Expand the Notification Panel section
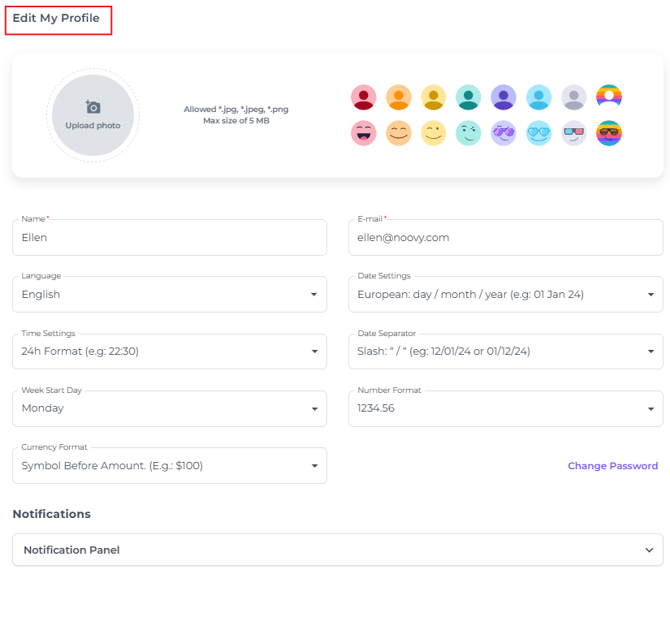 tap(337, 550)
